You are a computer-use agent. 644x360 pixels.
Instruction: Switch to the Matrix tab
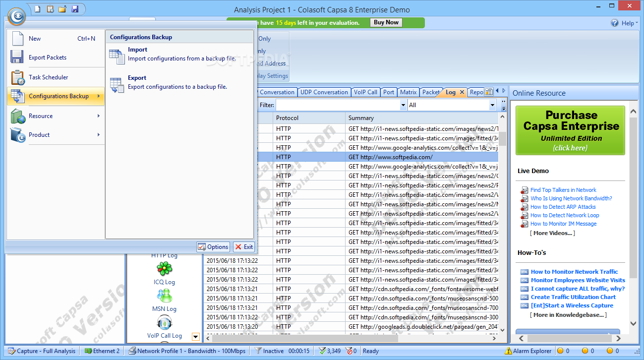[409, 92]
